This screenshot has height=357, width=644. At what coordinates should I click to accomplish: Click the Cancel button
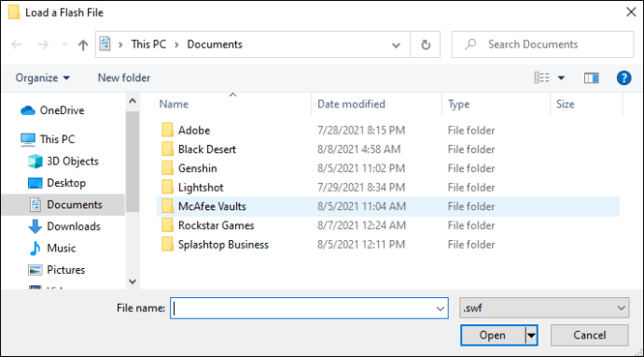coord(589,336)
